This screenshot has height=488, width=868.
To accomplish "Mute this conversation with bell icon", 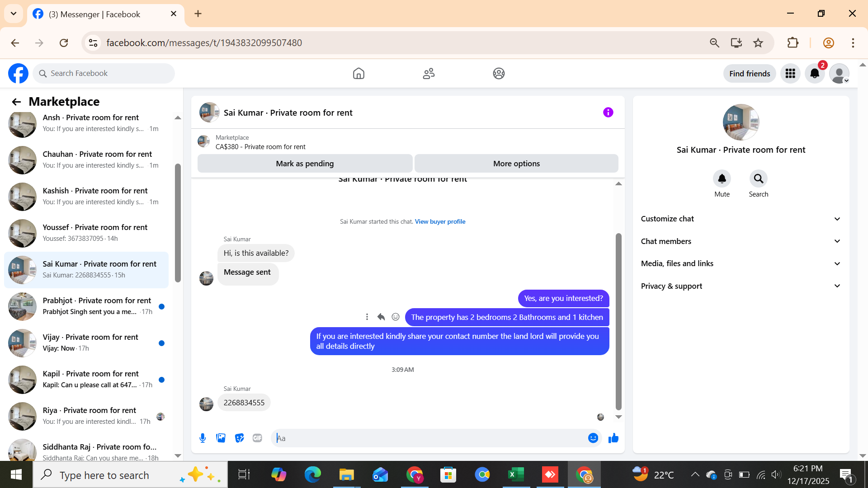I will pyautogui.click(x=722, y=179).
